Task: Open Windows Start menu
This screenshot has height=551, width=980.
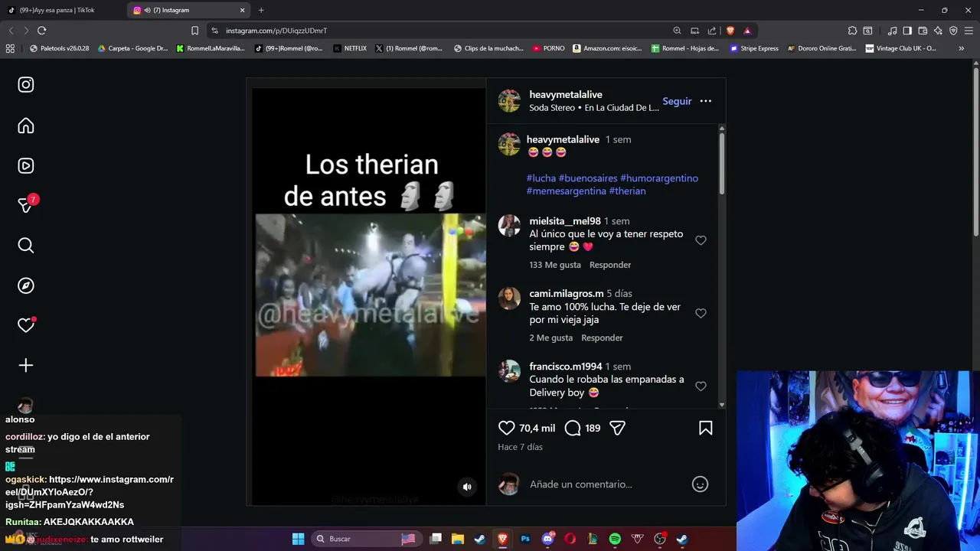Action: [298, 539]
